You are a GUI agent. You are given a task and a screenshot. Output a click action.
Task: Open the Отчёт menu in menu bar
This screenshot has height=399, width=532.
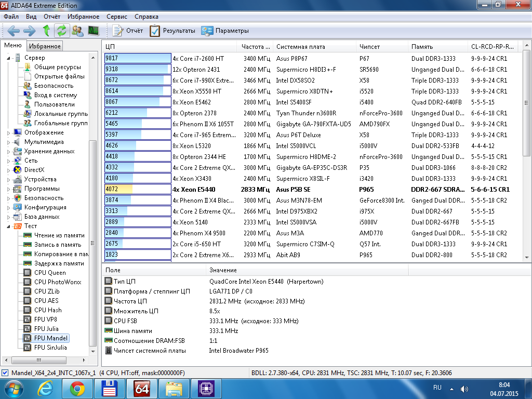point(52,17)
